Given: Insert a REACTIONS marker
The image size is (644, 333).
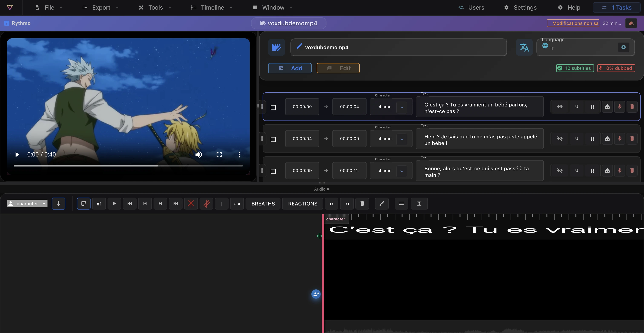Looking at the screenshot, I should coord(303,204).
